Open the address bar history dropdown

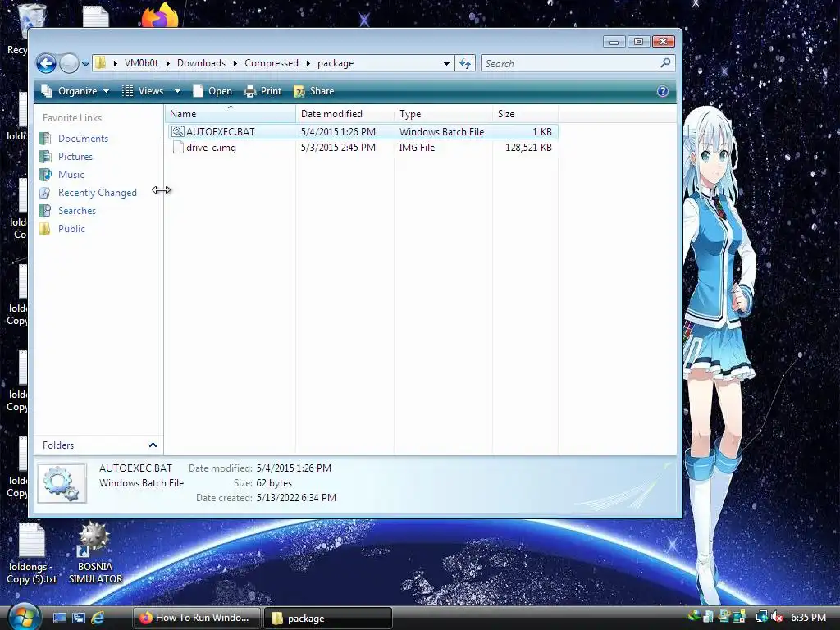(446, 64)
